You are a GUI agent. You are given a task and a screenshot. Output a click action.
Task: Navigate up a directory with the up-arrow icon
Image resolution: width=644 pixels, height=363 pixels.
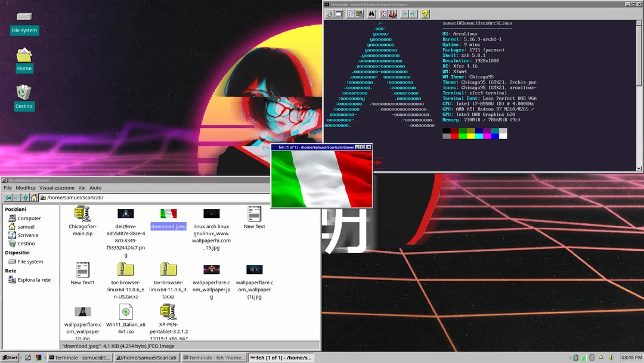click(x=25, y=197)
